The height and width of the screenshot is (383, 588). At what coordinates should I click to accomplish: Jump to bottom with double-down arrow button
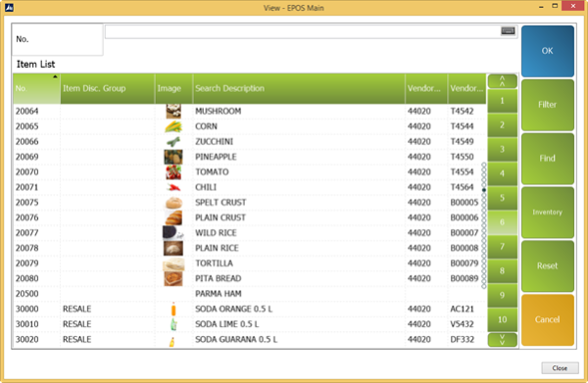[x=502, y=340]
